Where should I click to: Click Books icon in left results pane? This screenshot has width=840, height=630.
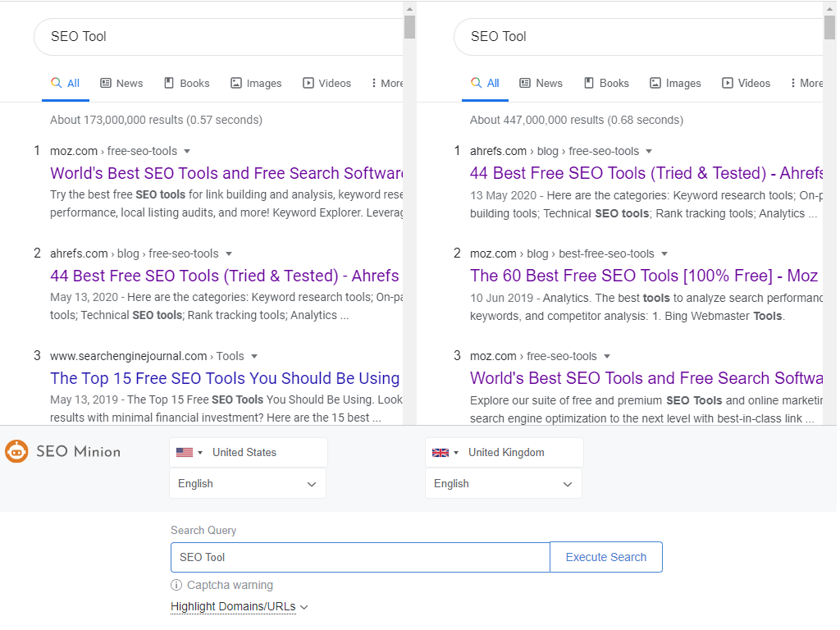point(169,83)
